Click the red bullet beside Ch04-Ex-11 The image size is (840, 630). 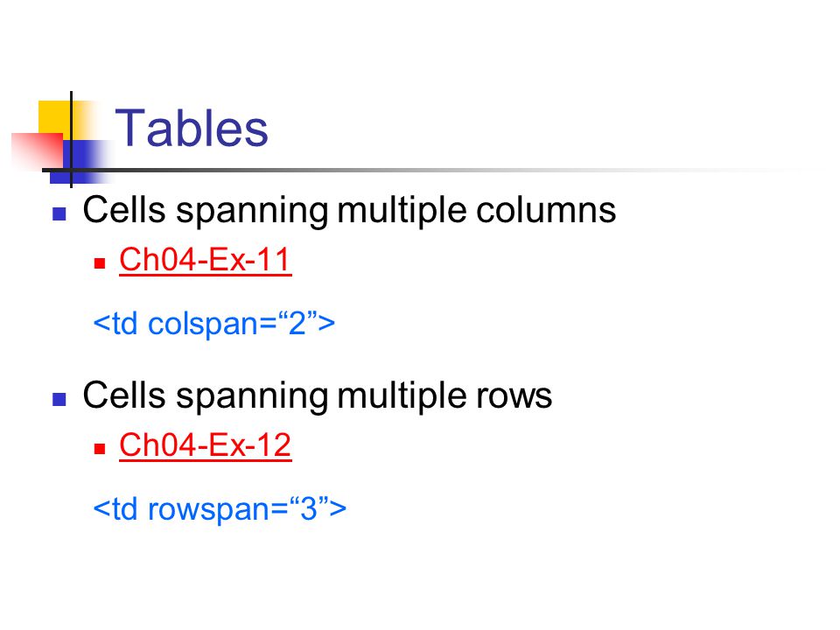[x=100, y=263]
